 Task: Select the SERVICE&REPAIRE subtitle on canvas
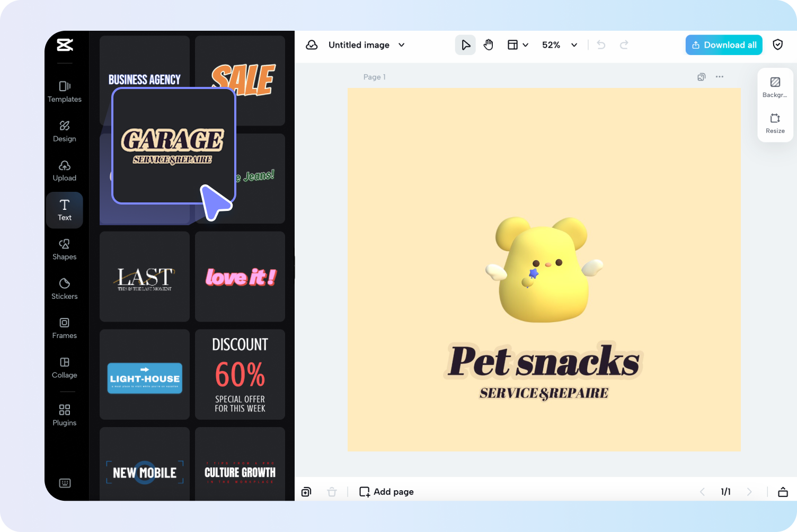544,393
